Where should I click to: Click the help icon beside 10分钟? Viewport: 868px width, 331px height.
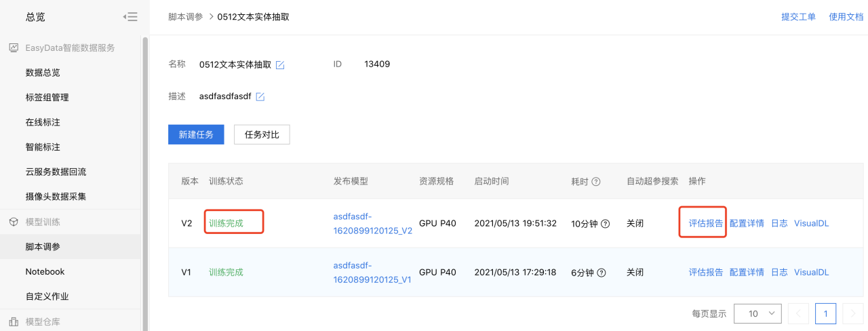click(x=605, y=224)
